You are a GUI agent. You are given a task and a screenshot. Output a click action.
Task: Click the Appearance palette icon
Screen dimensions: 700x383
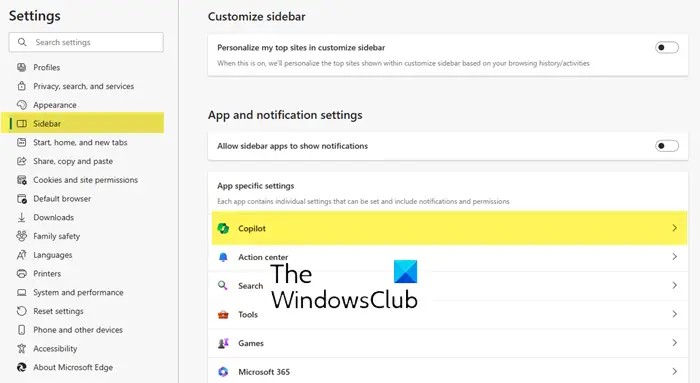tap(21, 105)
